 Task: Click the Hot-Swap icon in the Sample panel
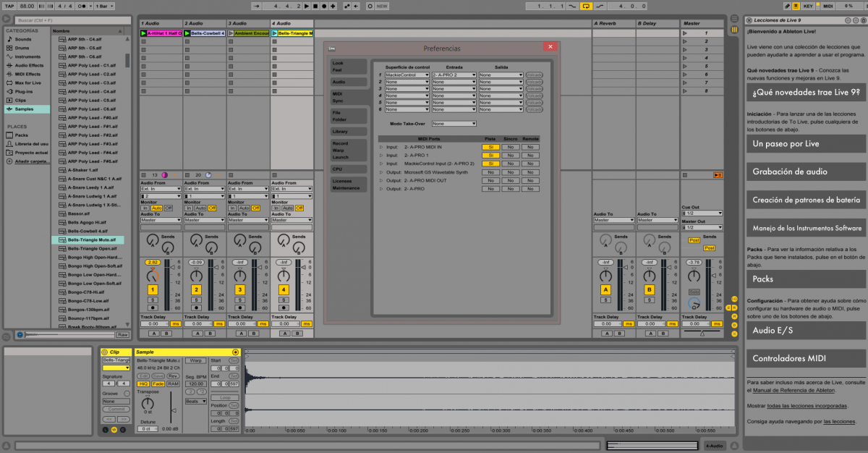(235, 352)
